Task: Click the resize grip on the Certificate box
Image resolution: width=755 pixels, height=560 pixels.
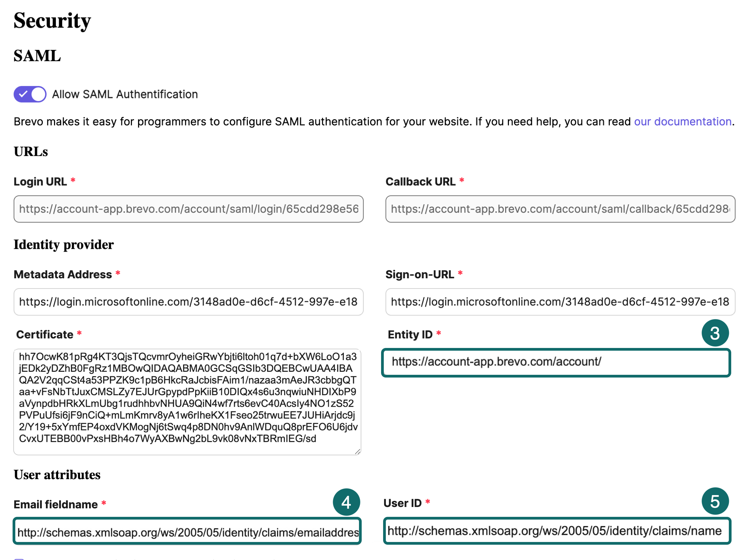Action: tap(357, 451)
